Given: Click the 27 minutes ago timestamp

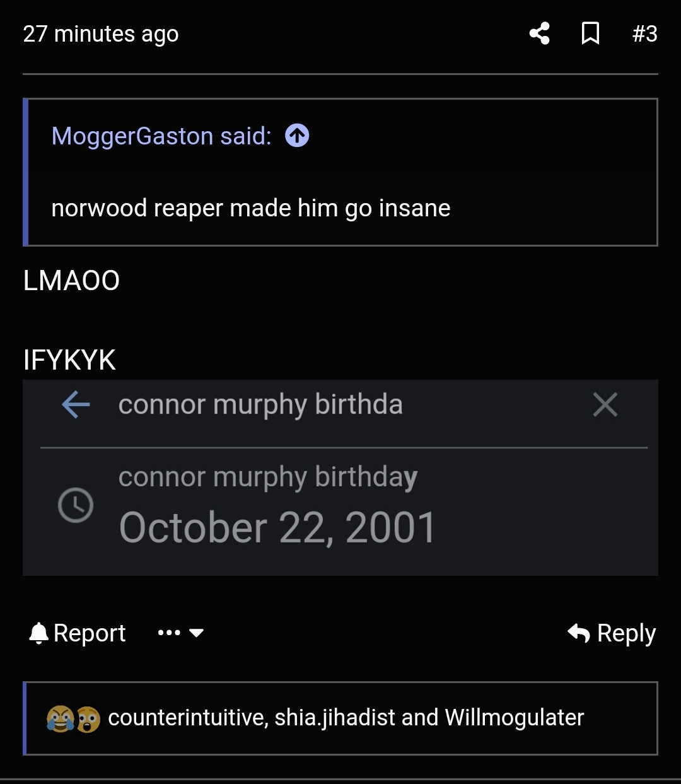Looking at the screenshot, I should click(100, 35).
